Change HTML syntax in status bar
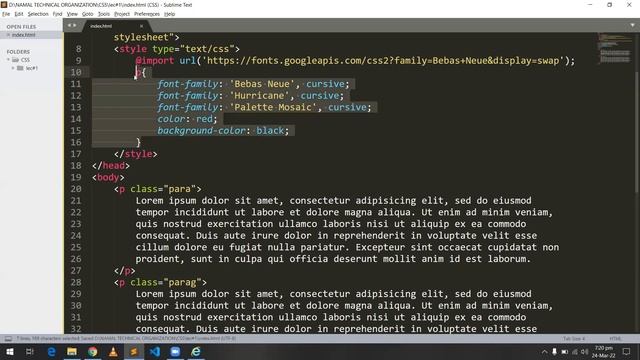The height and width of the screenshot is (360, 640). (615, 338)
